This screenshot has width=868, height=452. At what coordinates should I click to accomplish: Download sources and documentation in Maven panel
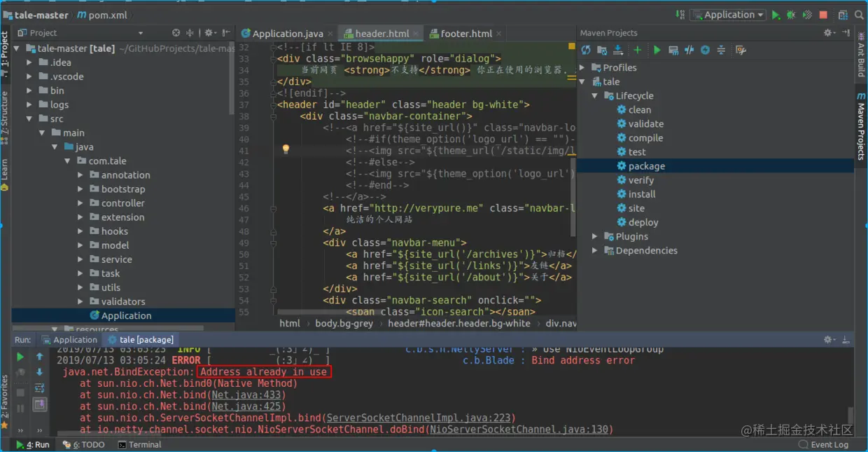618,50
